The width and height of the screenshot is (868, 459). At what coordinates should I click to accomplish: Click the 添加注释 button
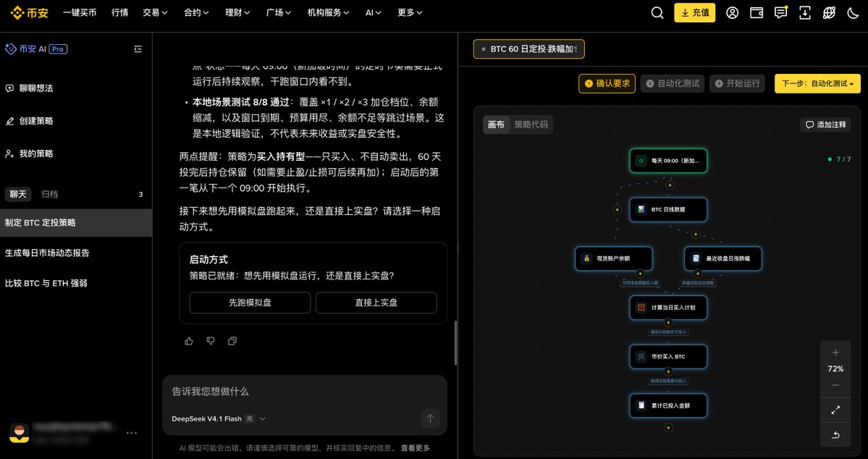click(826, 125)
